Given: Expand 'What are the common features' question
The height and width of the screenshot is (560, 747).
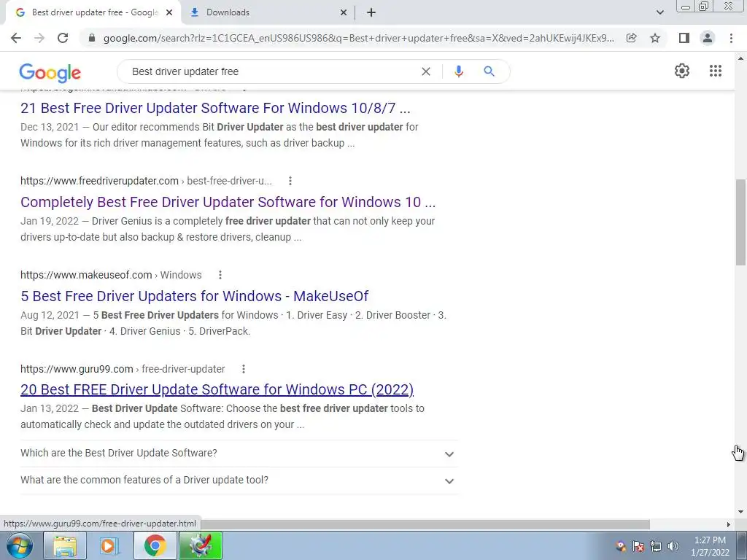Looking at the screenshot, I should (x=239, y=480).
